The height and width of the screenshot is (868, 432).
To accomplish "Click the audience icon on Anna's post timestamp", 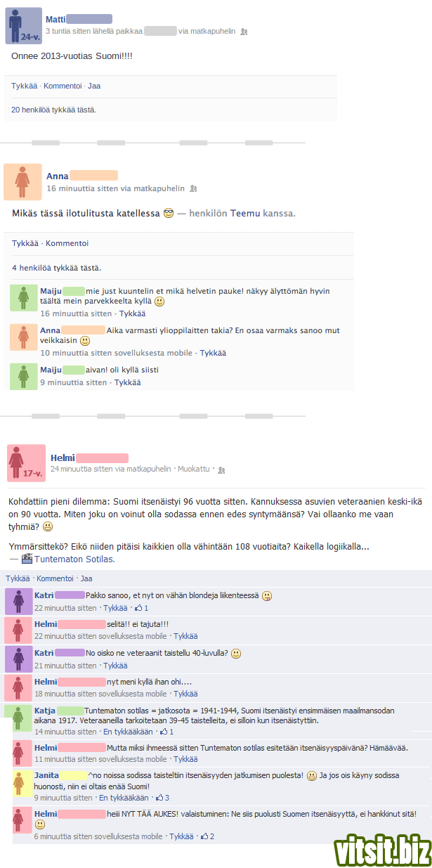I will pos(193,188).
